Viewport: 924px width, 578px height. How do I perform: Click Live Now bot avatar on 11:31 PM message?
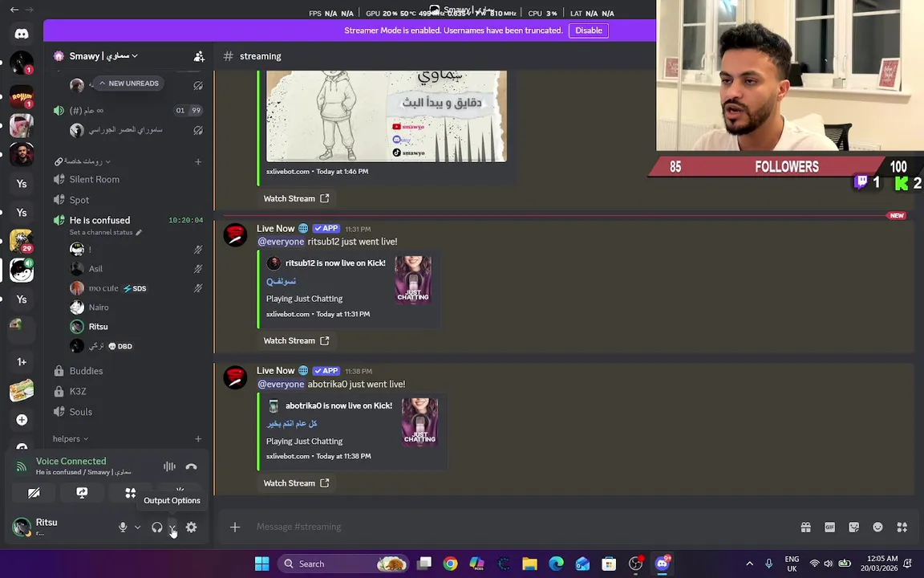[x=235, y=234]
